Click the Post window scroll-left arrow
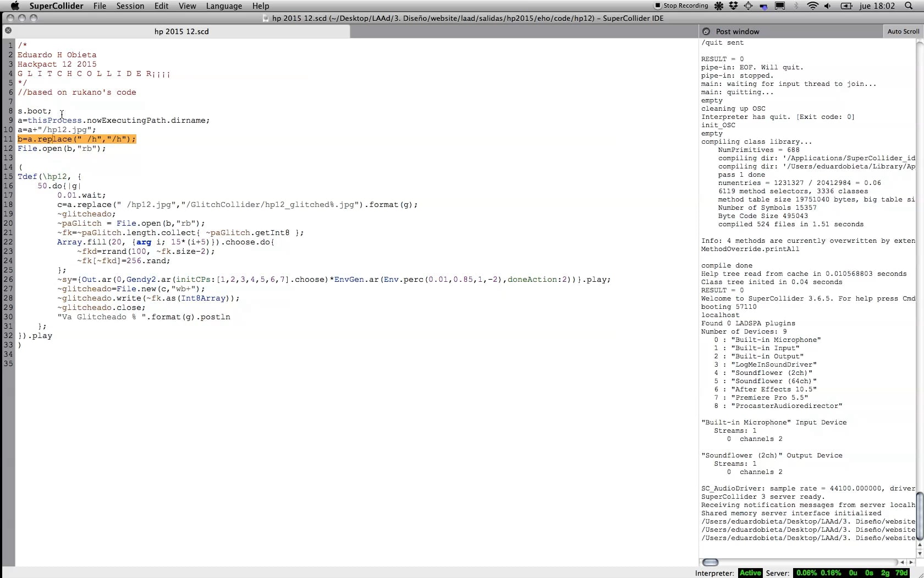This screenshot has width=924, height=578. pyautogui.click(x=902, y=562)
